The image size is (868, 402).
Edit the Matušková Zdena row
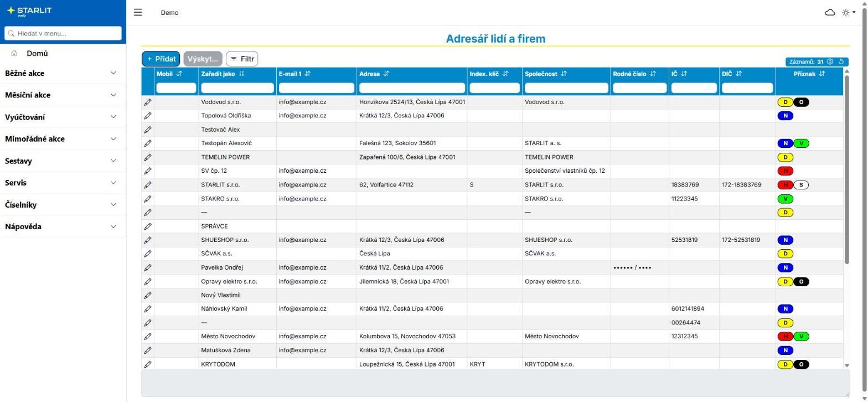(x=148, y=351)
